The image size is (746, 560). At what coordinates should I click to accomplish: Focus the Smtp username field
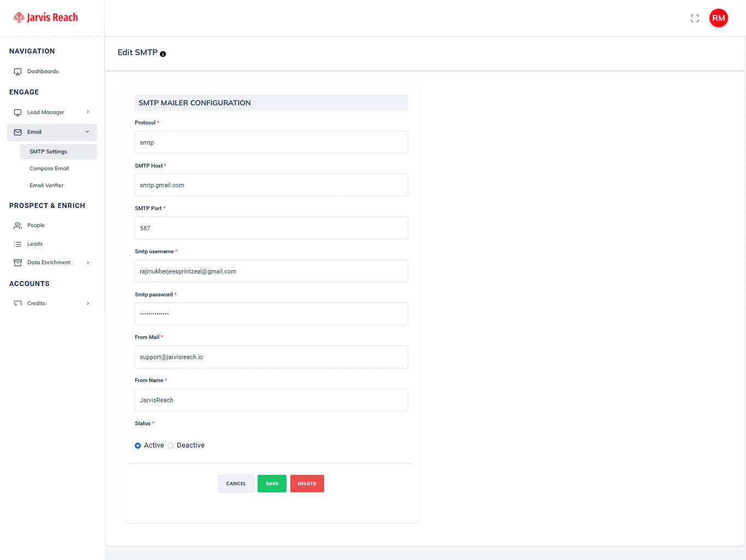point(271,271)
